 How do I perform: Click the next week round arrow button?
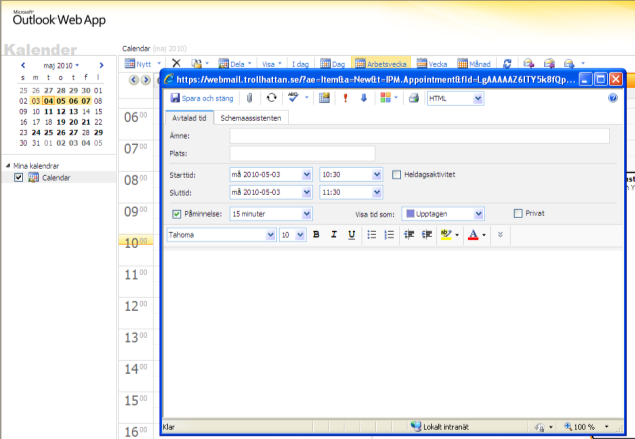click(x=146, y=80)
